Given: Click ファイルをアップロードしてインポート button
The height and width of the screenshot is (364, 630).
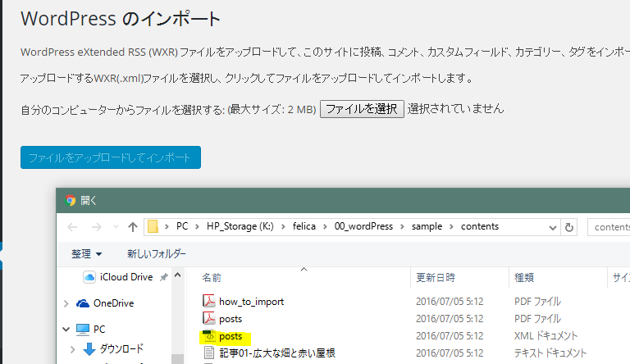Looking at the screenshot, I should pos(111,157).
